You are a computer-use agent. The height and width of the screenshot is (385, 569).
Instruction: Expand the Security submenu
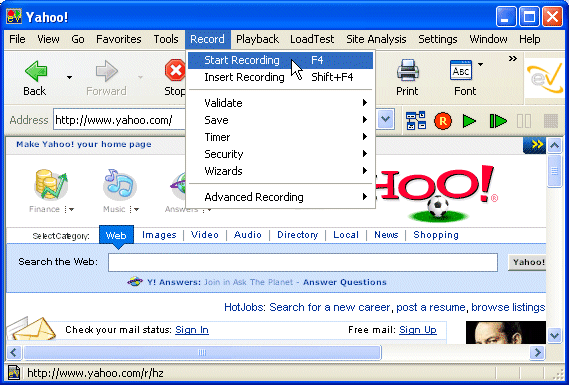(281, 154)
